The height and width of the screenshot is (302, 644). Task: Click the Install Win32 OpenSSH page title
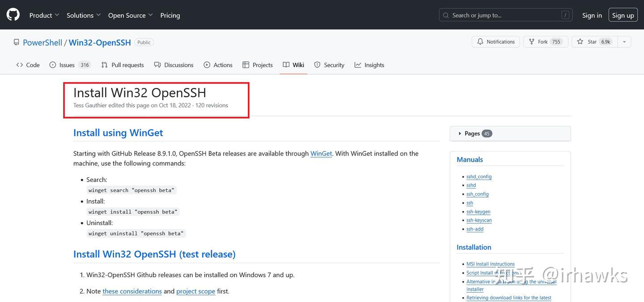click(140, 92)
